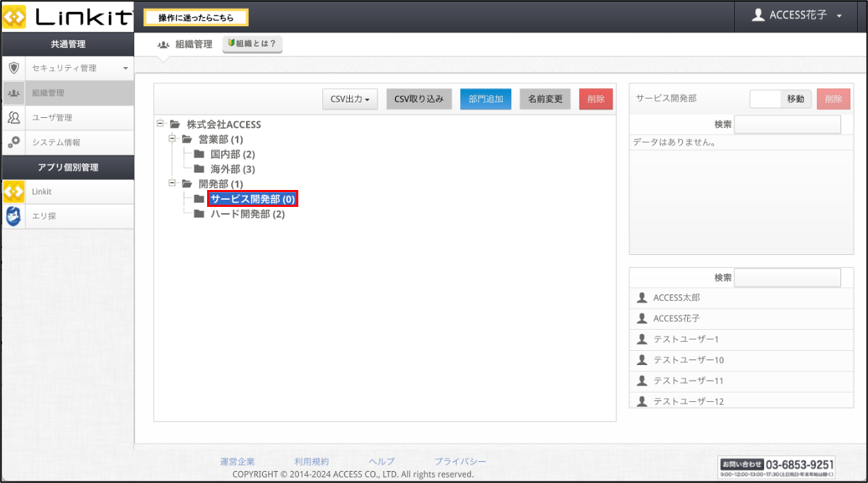Click the 検索 field in サービス開発部 panel
The width and height of the screenshot is (868, 483).
[787, 124]
